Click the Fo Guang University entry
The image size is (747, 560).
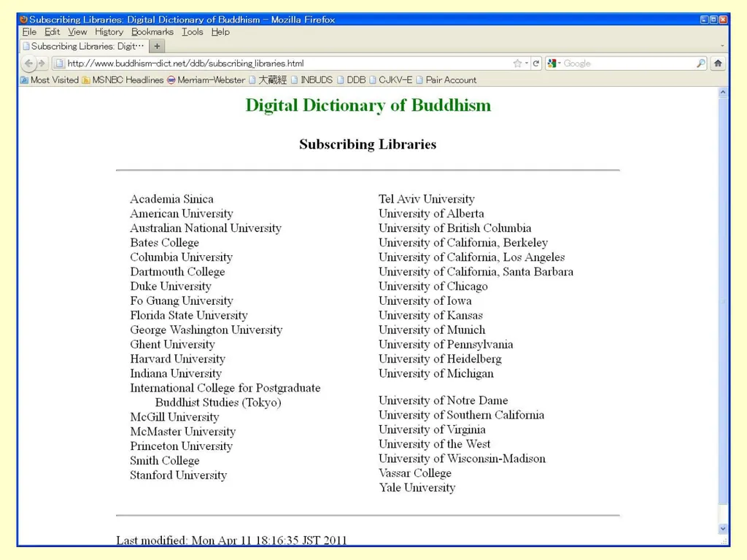182,301
